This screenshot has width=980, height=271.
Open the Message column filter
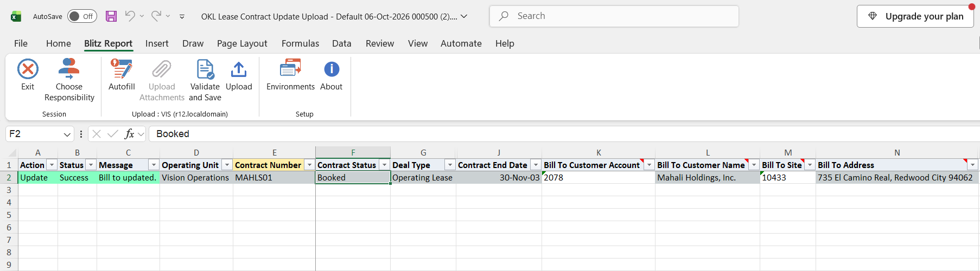pyautogui.click(x=154, y=165)
